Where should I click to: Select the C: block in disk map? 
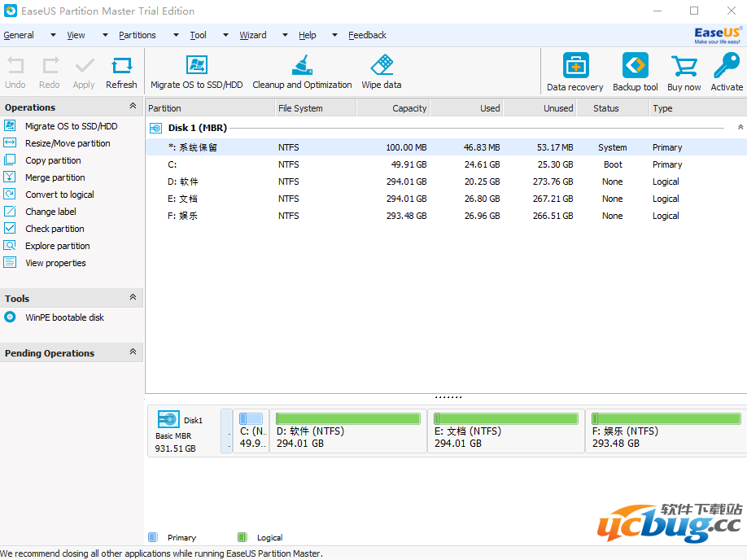tap(251, 431)
